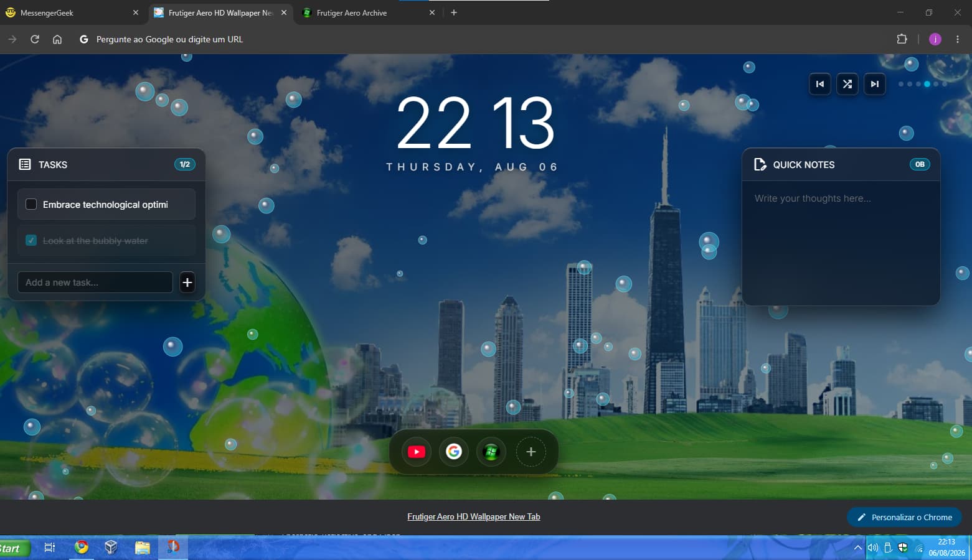This screenshot has width=972, height=560.
Task: Click the 22 13 clock display
Action: click(x=476, y=123)
